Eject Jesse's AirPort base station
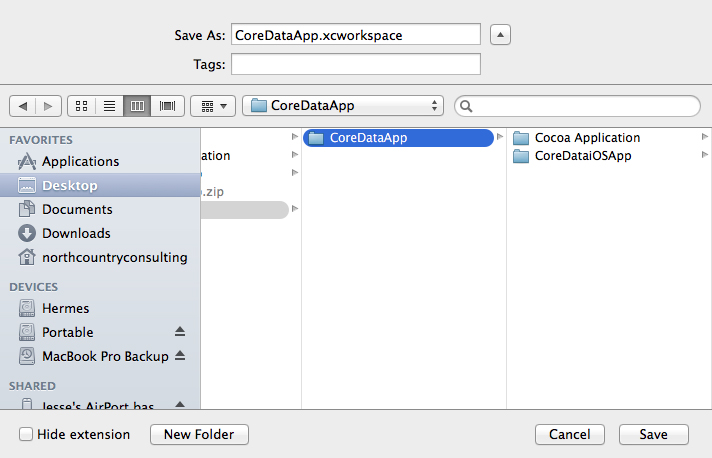 180,404
